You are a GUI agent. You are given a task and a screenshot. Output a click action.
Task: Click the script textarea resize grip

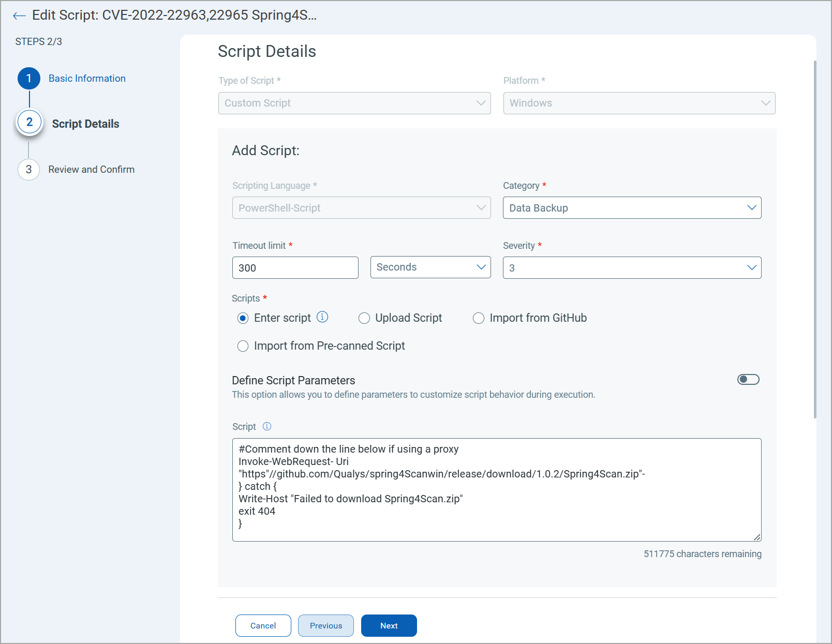[757, 537]
